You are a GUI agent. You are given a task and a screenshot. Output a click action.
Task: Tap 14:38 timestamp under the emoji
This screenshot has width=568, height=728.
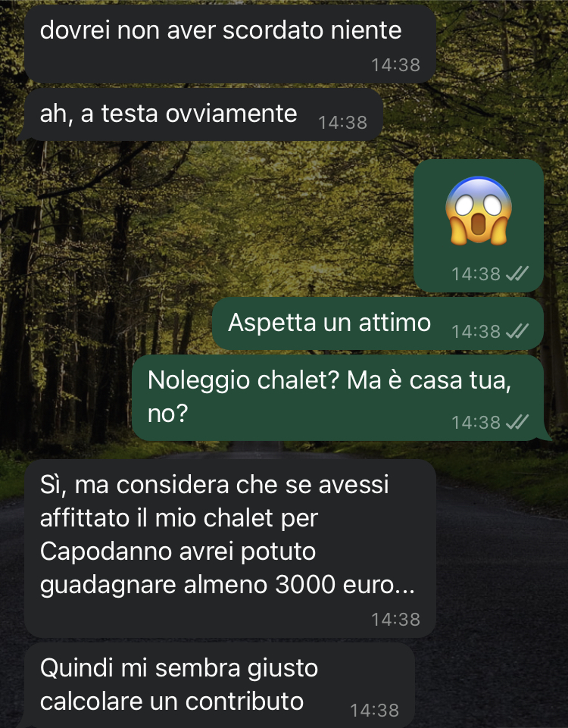tap(476, 274)
